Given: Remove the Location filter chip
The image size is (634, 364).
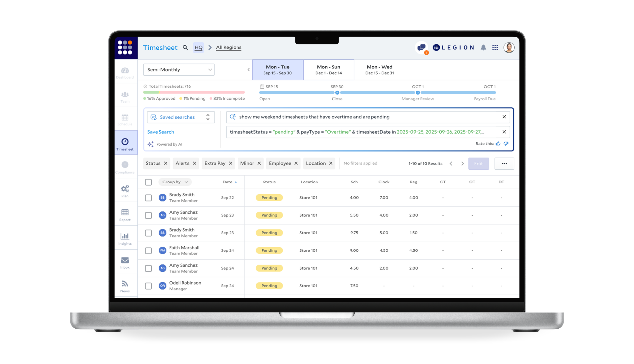Looking at the screenshot, I should coord(330,163).
